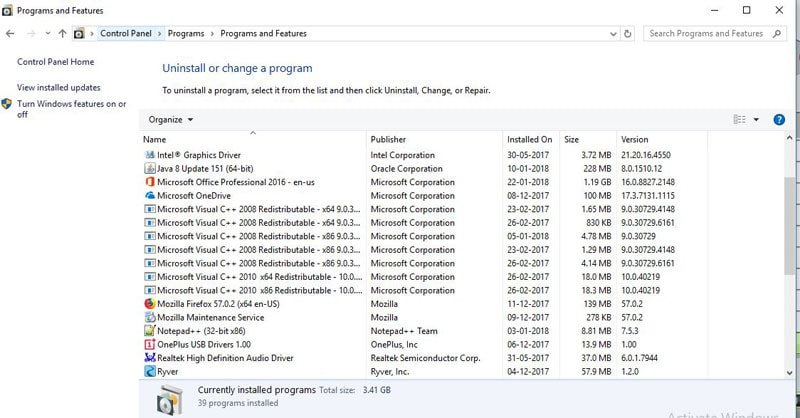800x418 pixels.
Task: Select the Java 8 Update 151 icon
Action: (x=149, y=169)
